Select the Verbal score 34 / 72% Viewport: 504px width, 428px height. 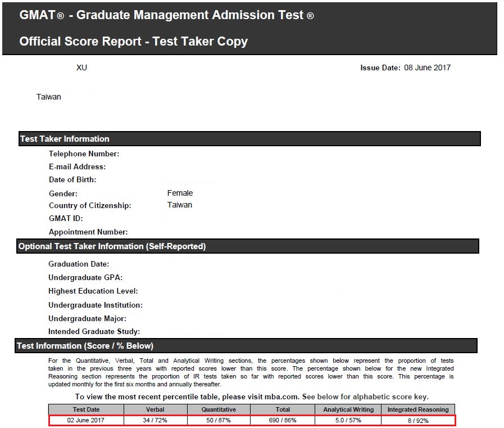[x=155, y=420]
